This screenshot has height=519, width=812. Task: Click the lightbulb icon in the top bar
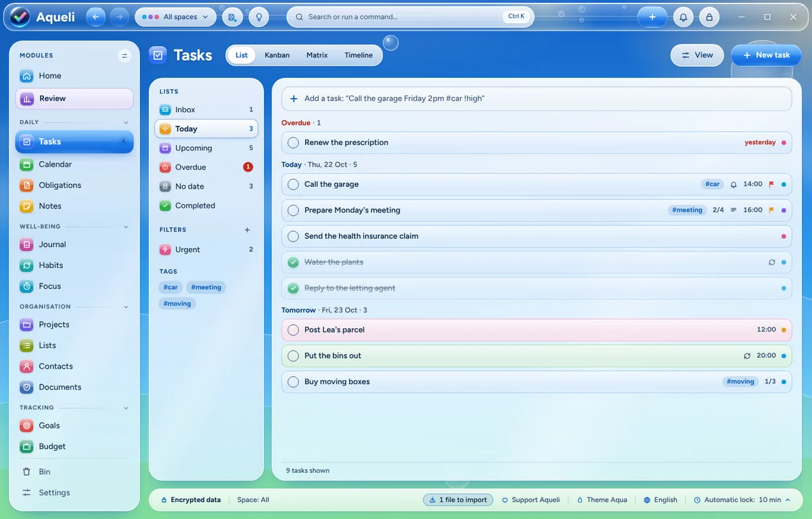point(258,17)
